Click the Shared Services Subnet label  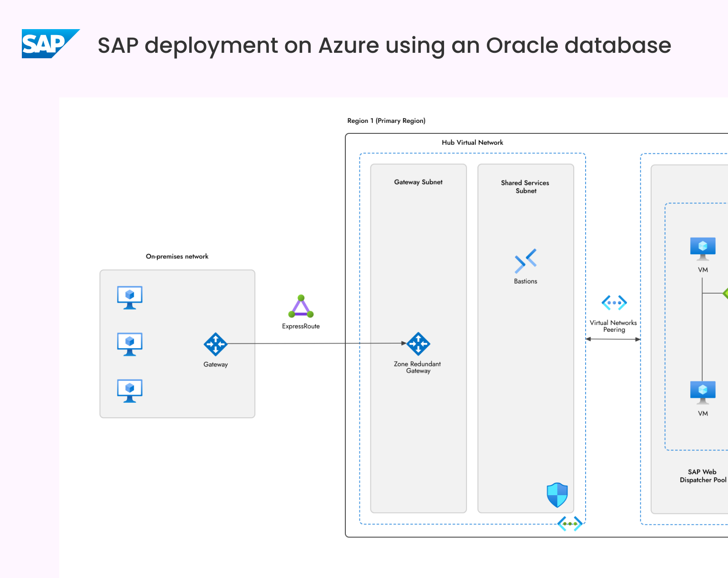tap(525, 187)
